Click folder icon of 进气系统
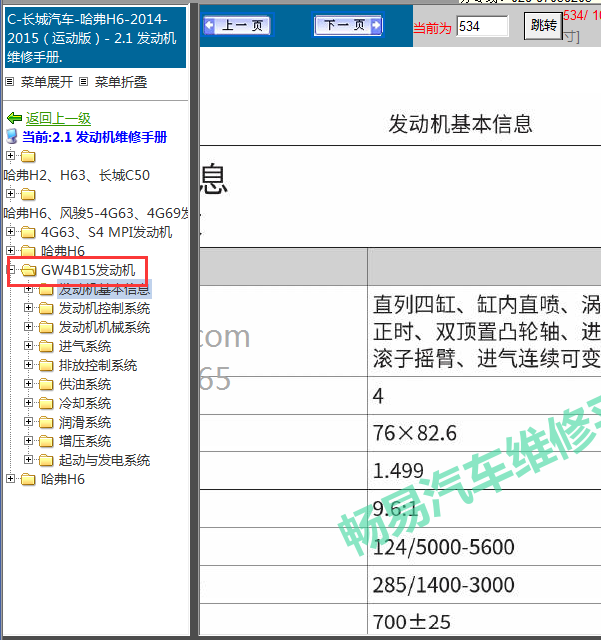This screenshot has height=640, width=601. (46, 346)
